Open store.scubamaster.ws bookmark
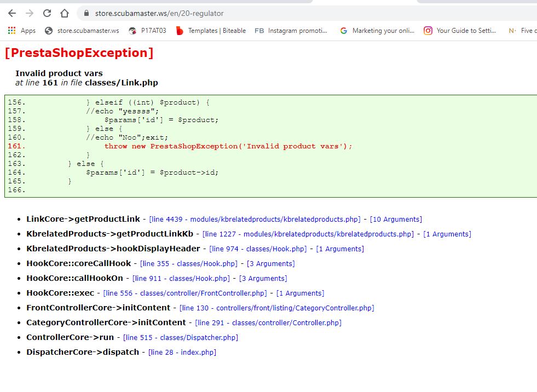The image size is (537, 392). (x=82, y=31)
